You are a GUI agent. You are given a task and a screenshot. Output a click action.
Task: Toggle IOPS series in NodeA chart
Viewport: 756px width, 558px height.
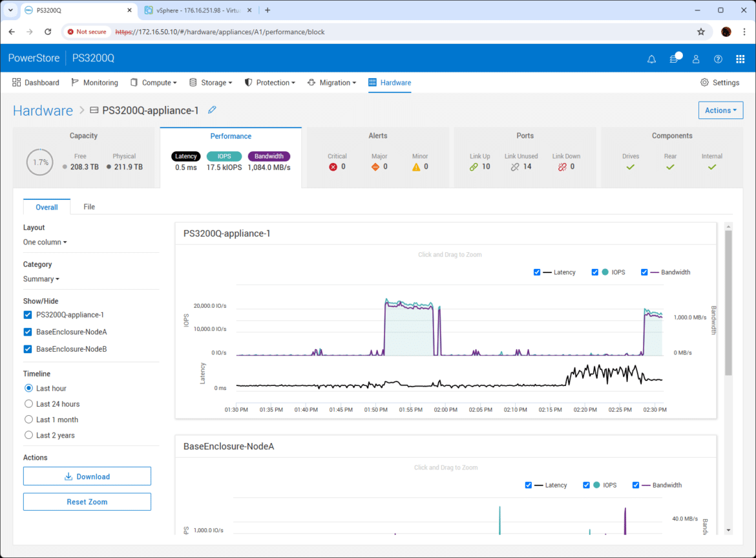(x=586, y=485)
